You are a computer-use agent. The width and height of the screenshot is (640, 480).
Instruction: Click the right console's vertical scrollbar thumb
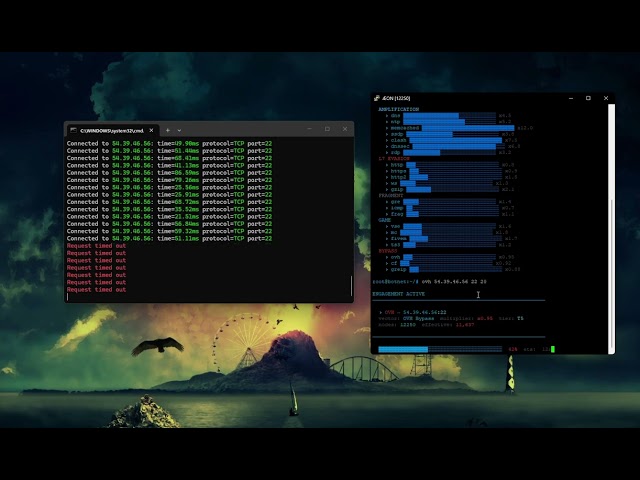click(x=611, y=274)
